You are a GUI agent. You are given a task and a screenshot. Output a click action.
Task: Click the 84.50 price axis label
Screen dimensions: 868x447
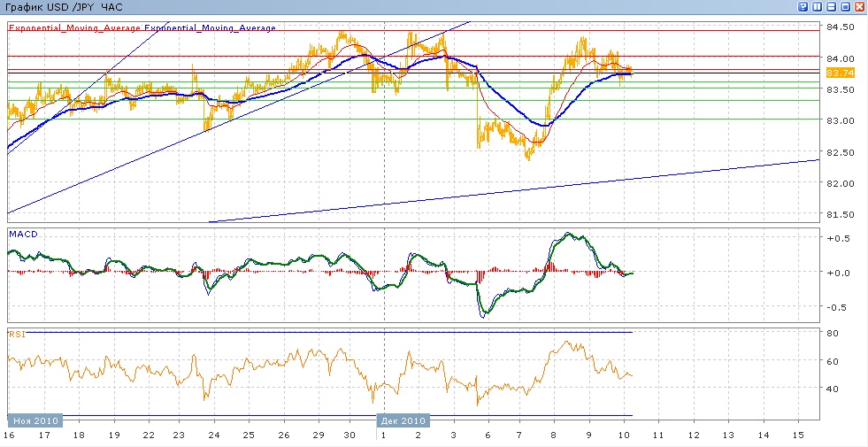click(x=839, y=27)
